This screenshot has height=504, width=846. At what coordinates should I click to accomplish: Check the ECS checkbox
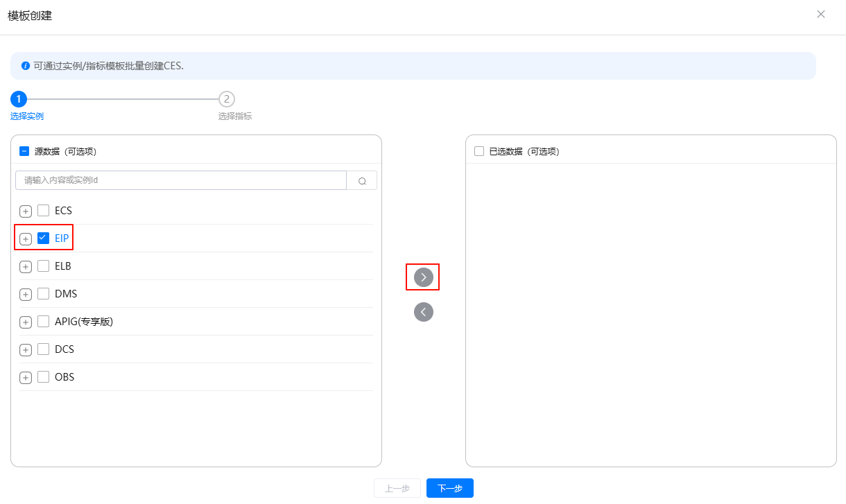point(44,211)
